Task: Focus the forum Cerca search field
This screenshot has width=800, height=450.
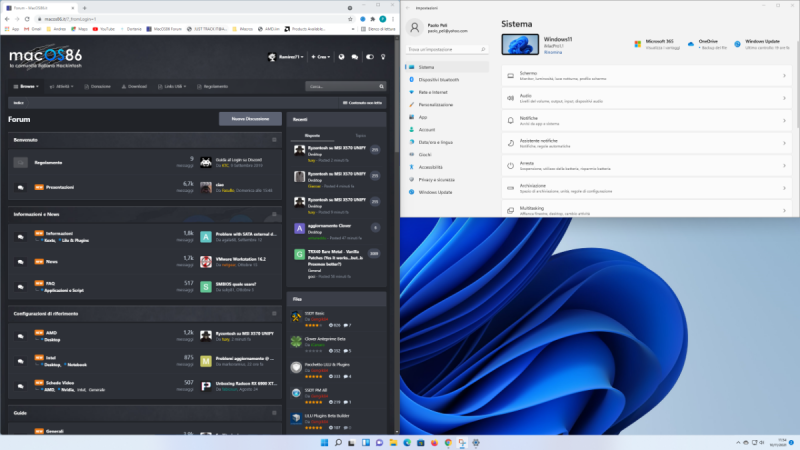Action: pyautogui.click(x=342, y=86)
